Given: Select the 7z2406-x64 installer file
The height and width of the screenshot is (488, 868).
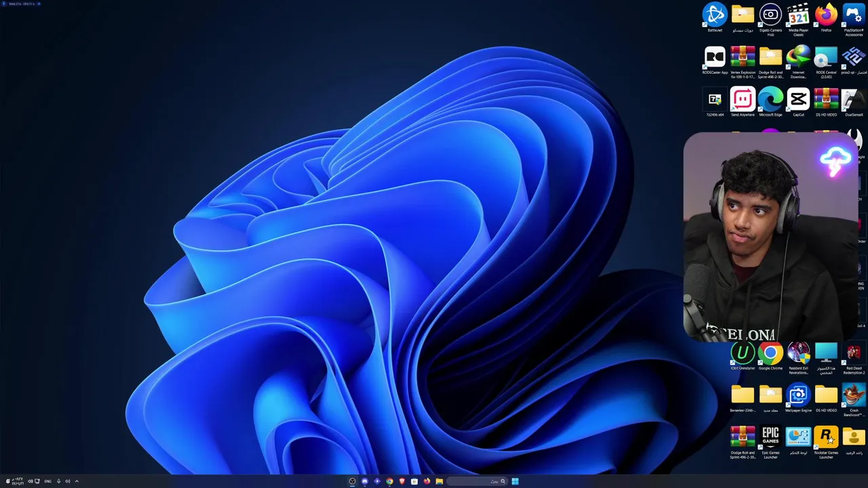Looking at the screenshot, I should pyautogui.click(x=715, y=102).
